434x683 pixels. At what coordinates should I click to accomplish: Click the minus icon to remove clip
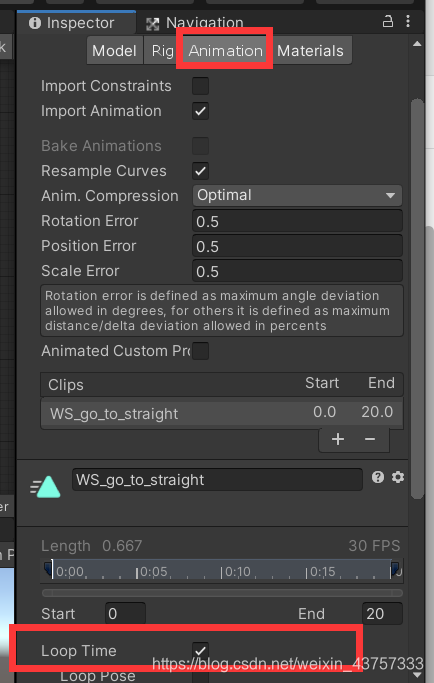370,439
